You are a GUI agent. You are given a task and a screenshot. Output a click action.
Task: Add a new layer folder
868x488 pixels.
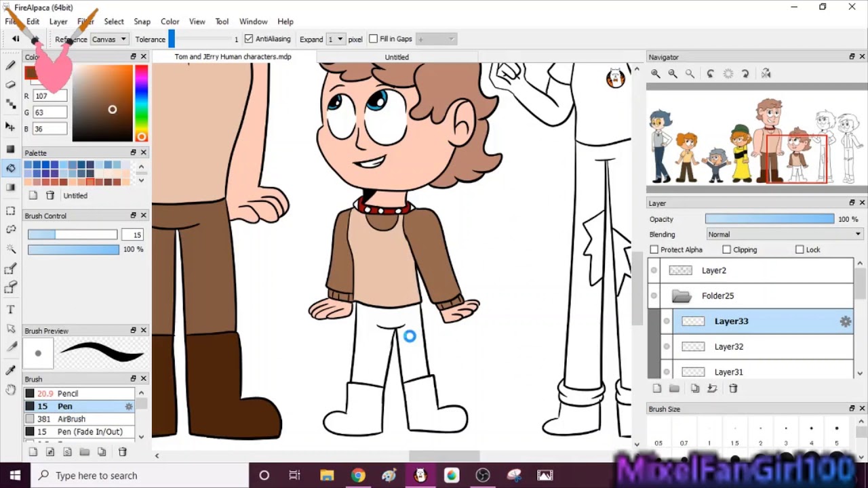point(674,388)
